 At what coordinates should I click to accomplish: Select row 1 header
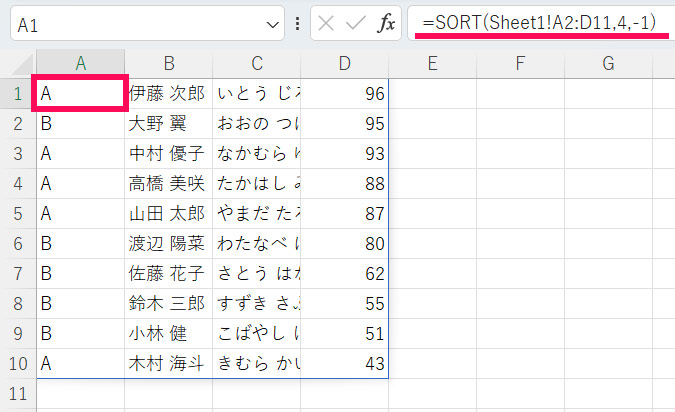18,94
